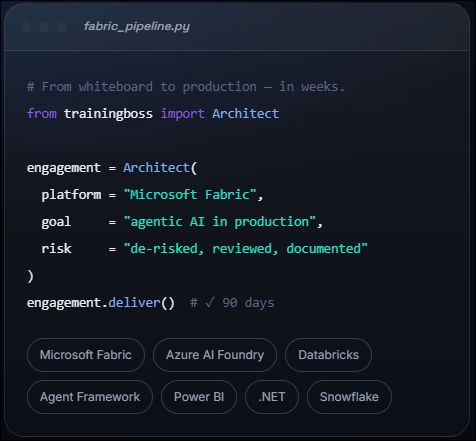The width and height of the screenshot is (476, 441).
Task: Click the Architect import identifier
Action: (246, 114)
